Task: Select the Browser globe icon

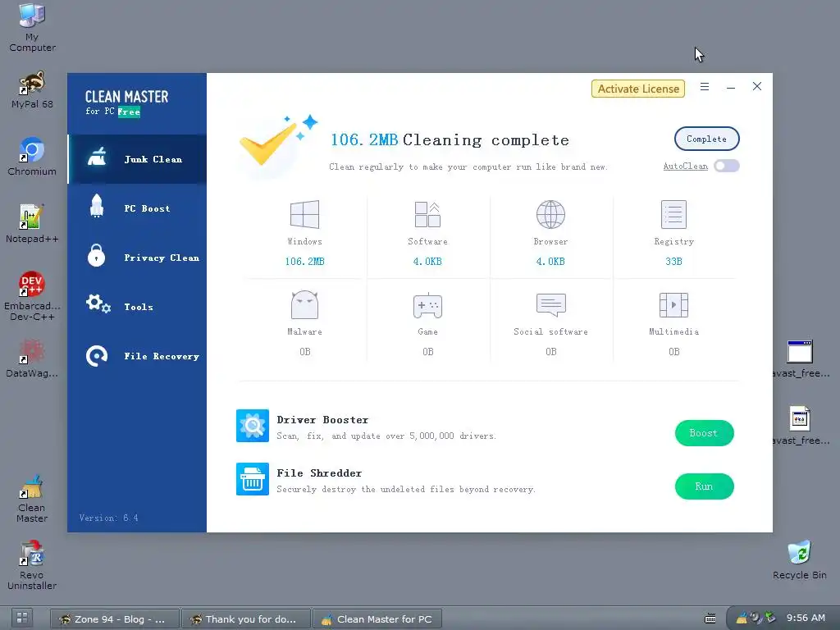Action: [x=550, y=214]
